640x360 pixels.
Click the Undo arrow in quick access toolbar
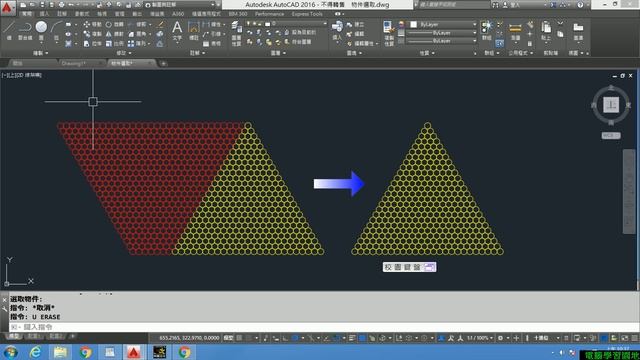[x=71, y=4]
